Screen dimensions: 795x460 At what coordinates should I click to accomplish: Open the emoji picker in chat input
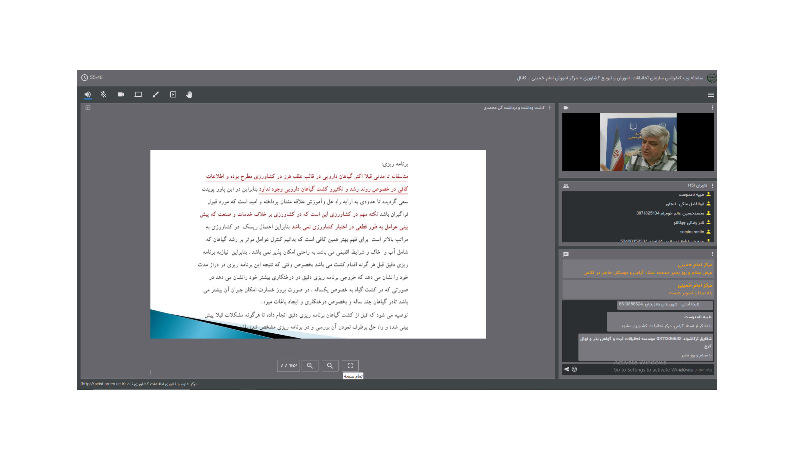point(574,370)
